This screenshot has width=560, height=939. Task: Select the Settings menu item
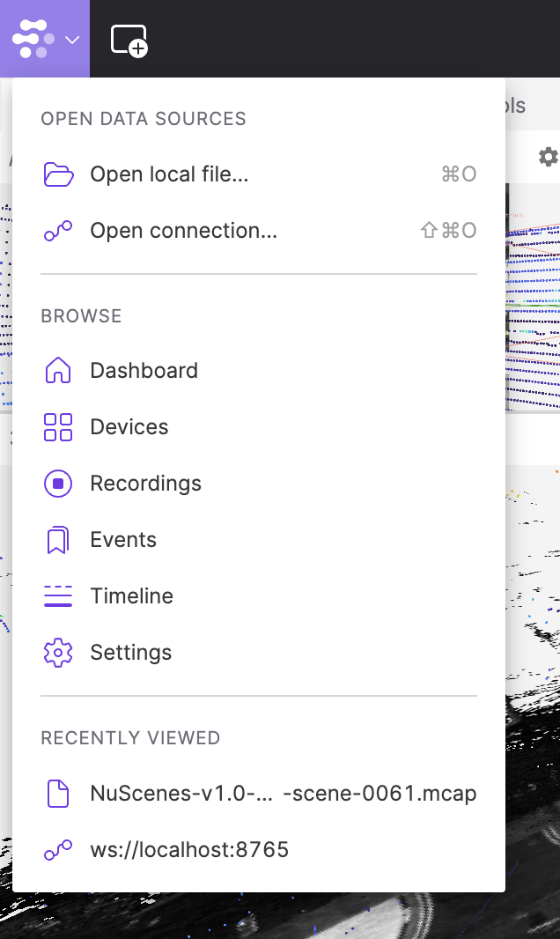pos(130,652)
